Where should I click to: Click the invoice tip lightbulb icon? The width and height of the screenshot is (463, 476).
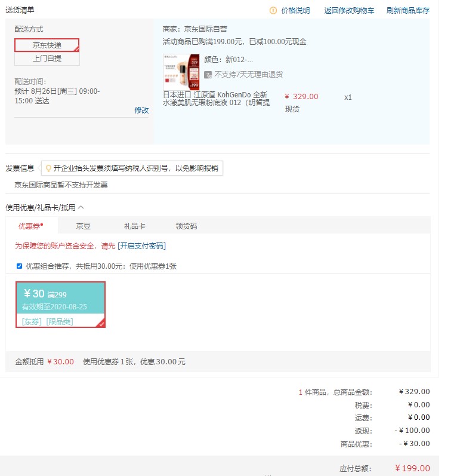click(x=48, y=168)
